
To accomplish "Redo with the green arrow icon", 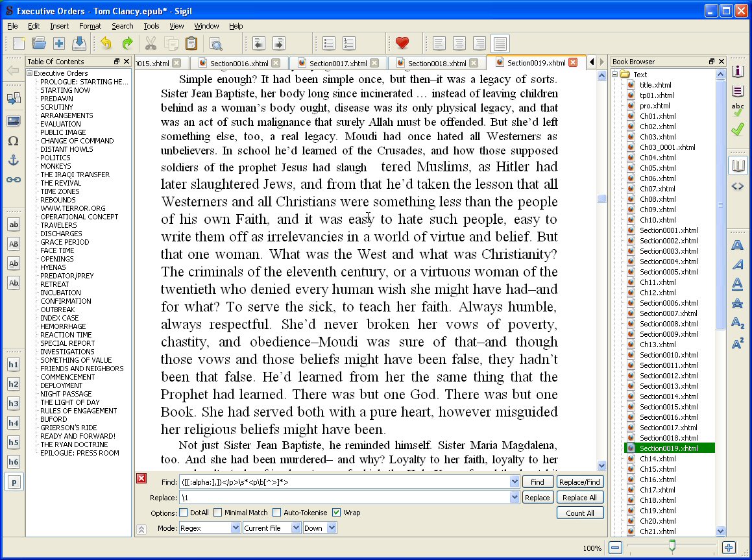I will 127,43.
